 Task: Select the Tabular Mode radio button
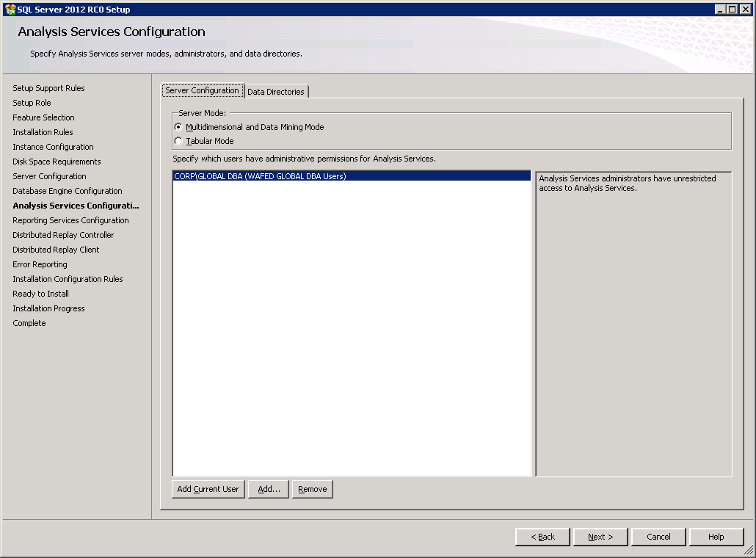[178, 141]
